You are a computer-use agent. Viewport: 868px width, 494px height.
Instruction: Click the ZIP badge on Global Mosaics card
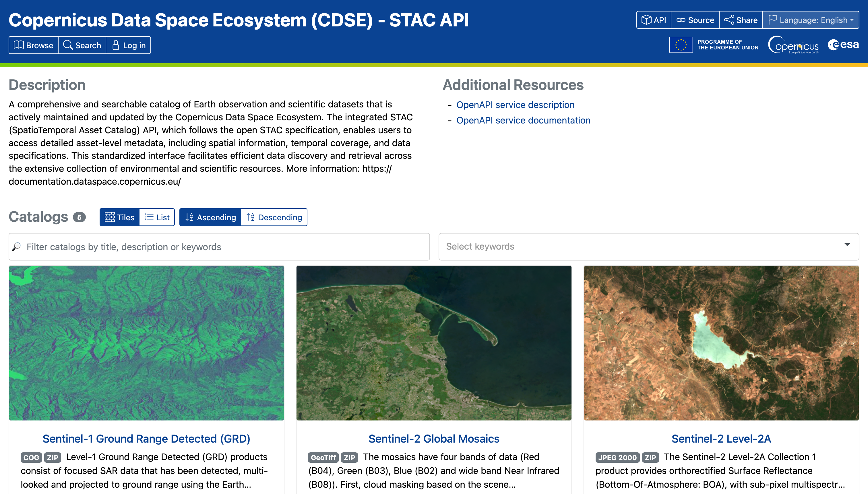point(350,457)
